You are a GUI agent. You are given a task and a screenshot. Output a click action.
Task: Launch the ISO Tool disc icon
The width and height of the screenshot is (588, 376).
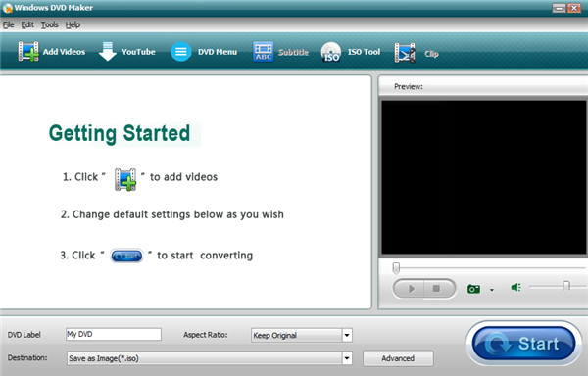click(331, 52)
